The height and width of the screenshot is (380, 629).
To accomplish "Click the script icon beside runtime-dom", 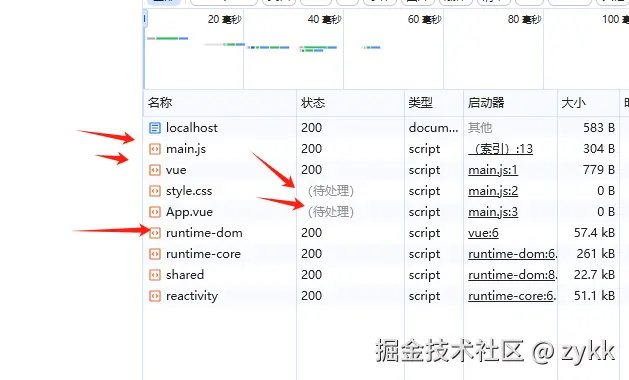I will point(155,233).
